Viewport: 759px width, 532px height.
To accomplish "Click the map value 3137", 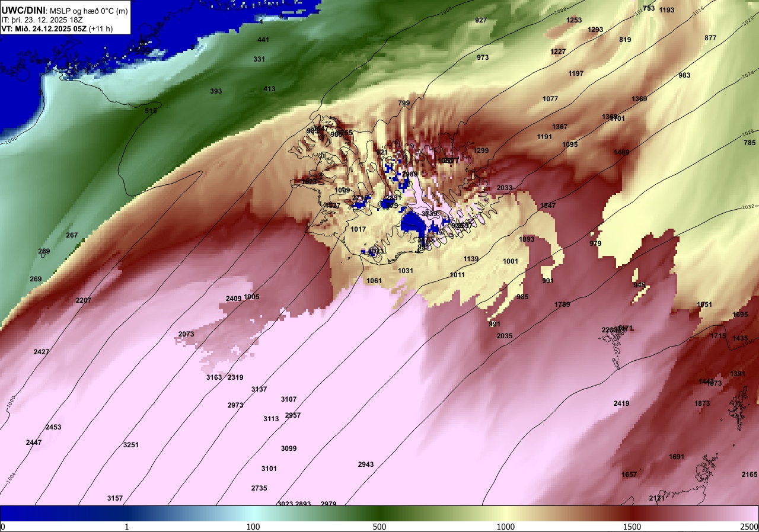I will pos(259,389).
